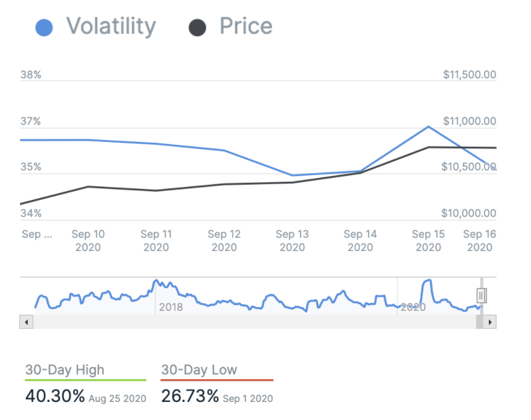531x420 pixels.
Task: Click the 2018 marker in navigator
Action: [x=171, y=307]
